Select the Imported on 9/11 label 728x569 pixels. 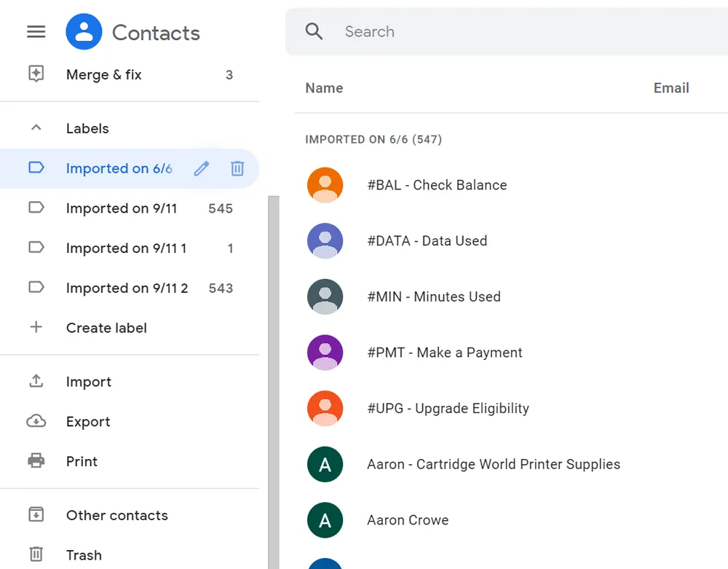click(121, 208)
